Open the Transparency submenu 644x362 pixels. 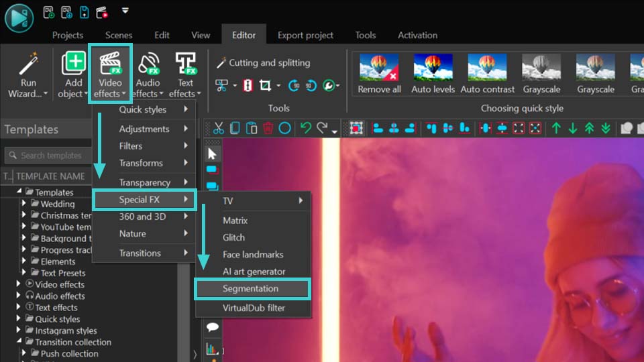(145, 182)
